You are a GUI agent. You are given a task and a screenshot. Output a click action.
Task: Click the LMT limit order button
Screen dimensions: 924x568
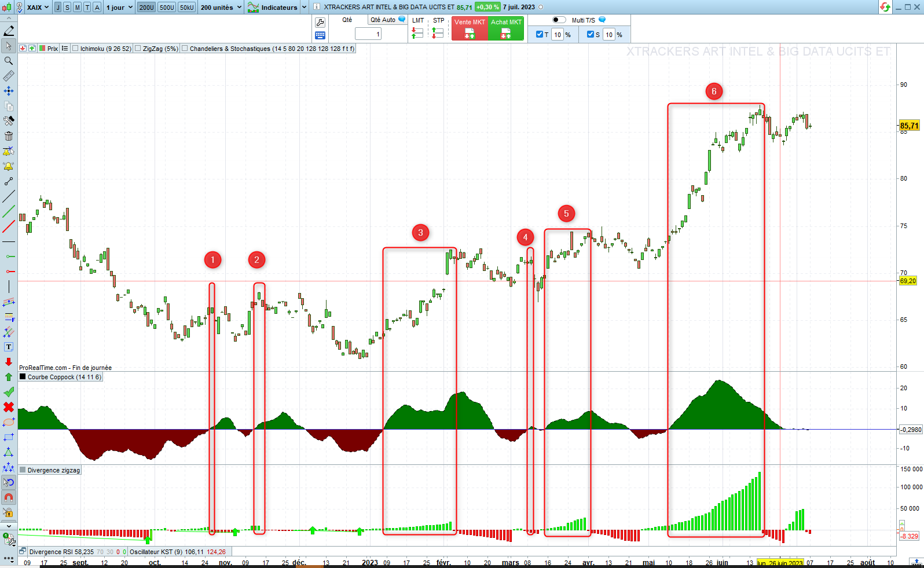[417, 28]
